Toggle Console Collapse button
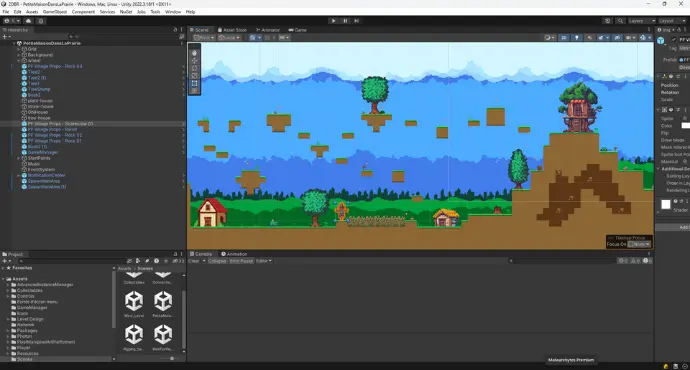 (x=217, y=261)
